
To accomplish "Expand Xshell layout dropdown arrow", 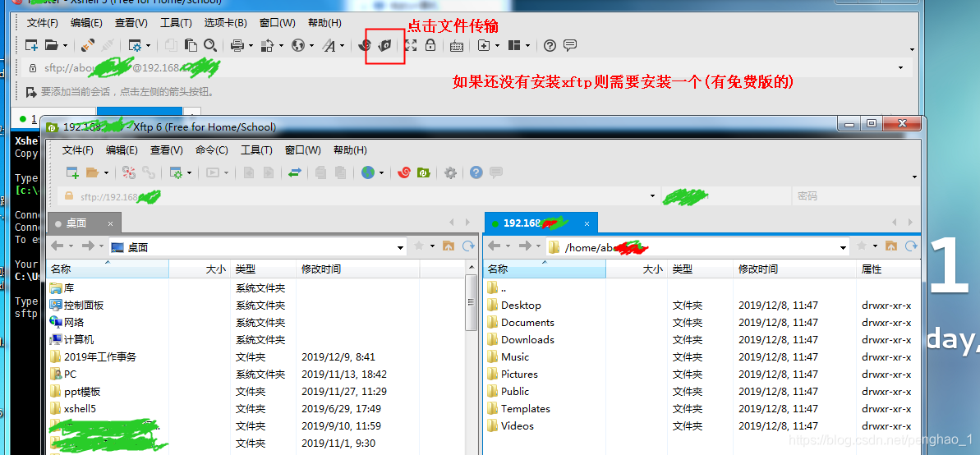I will click(527, 46).
